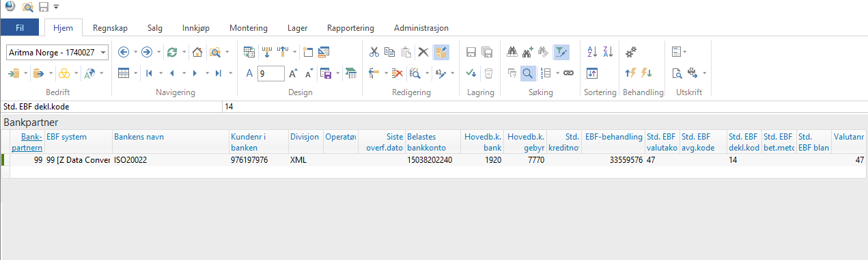Image resolution: width=868 pixels, height=260 pixels.
Task: Click the binoculars search icon
Action: coord(512,52)
